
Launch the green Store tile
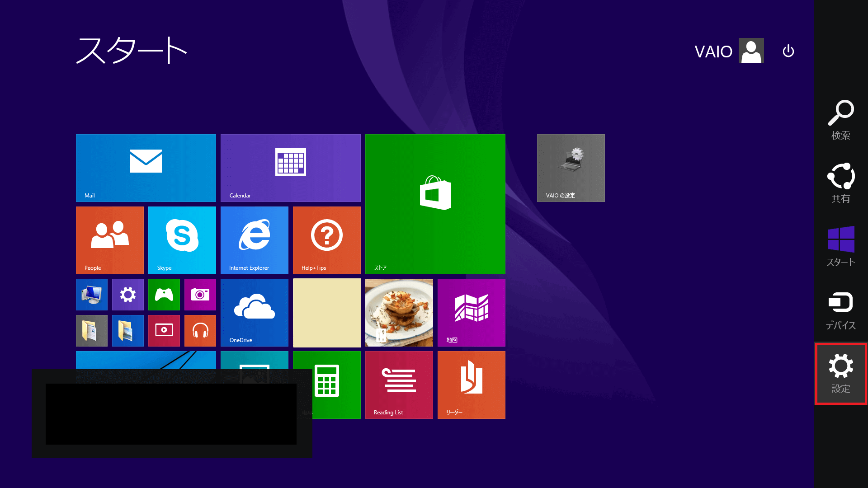435,204
